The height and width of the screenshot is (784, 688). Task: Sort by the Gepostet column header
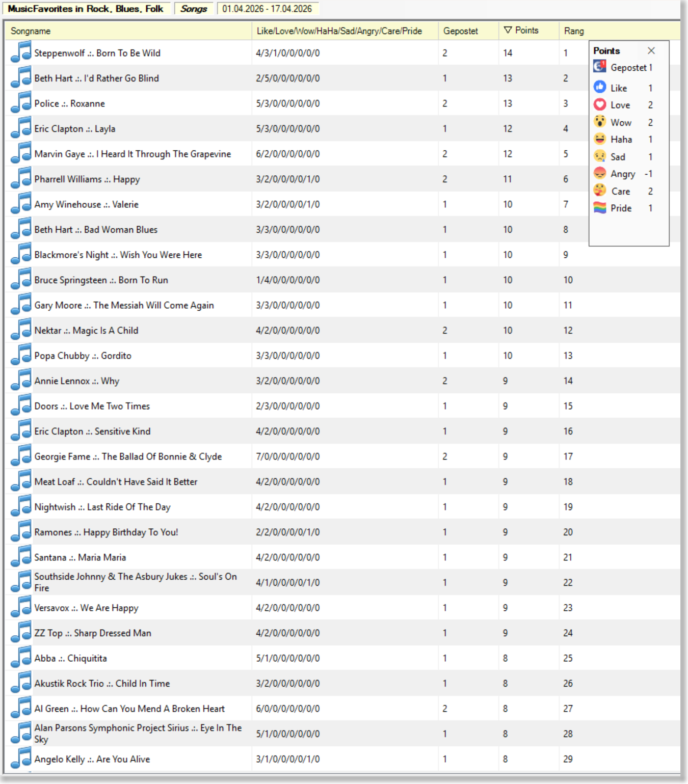460,31
